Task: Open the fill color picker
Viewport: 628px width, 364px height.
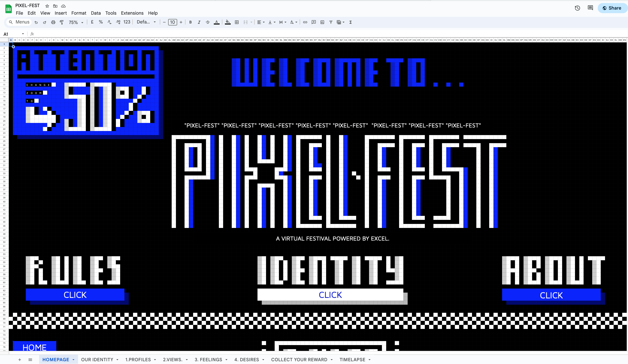Action: 228,22
